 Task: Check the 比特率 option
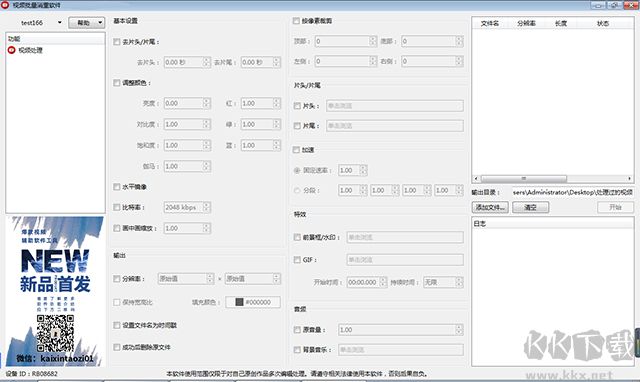(x=117, y=207)
